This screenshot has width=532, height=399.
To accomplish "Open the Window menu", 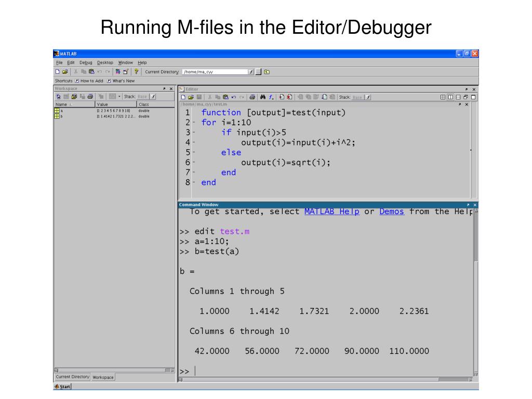I will point(126,63).
